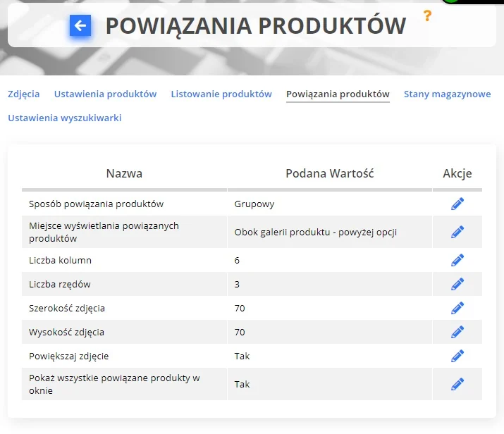Click the 'Szerokość zdjęcia' row name
This screenshot has width=504, height=434.
67,309
